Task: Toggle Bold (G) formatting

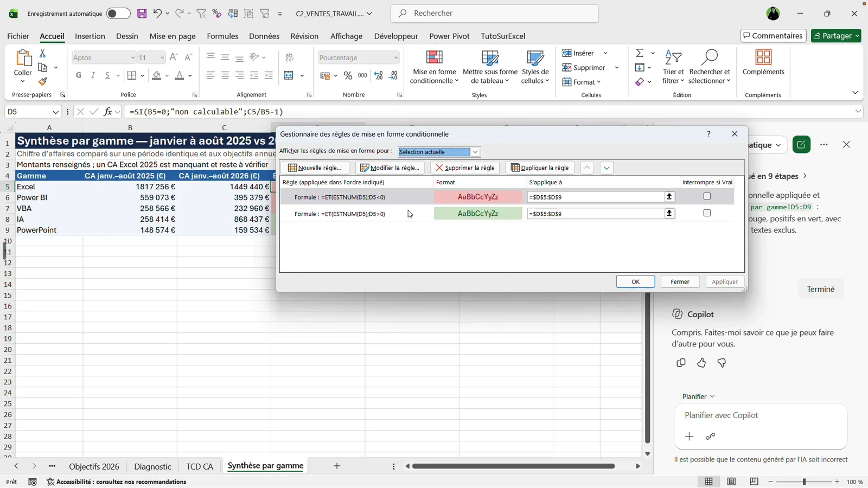Action: (79, 75)
